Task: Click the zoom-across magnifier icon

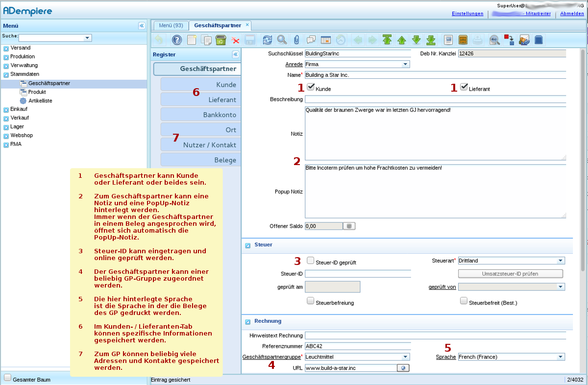Action: pyautogui.click(x=495, y=40)
